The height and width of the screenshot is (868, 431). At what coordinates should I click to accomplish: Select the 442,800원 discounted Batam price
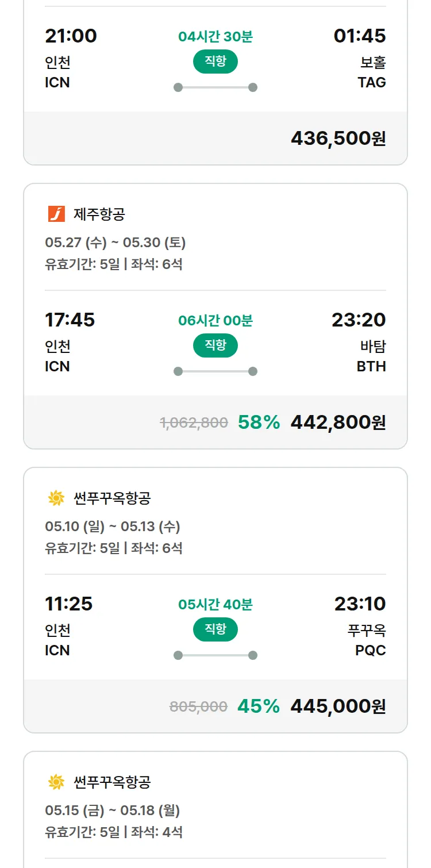[338, 423]
